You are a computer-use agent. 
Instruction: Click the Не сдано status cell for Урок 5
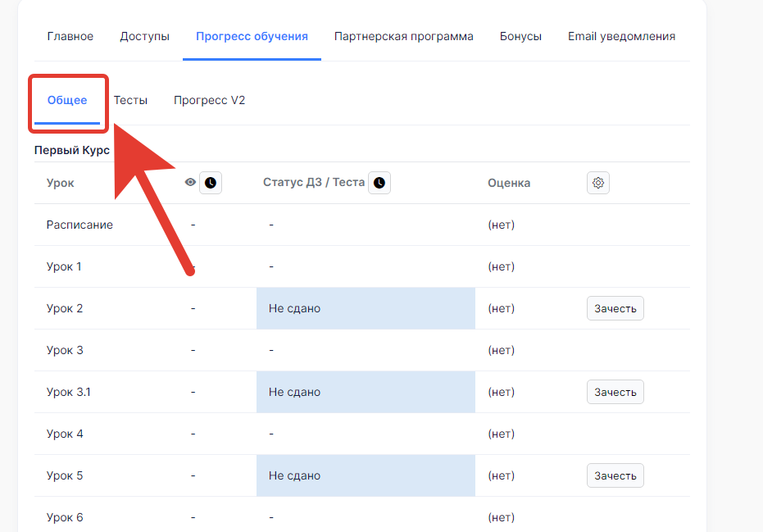coord(366,476)
